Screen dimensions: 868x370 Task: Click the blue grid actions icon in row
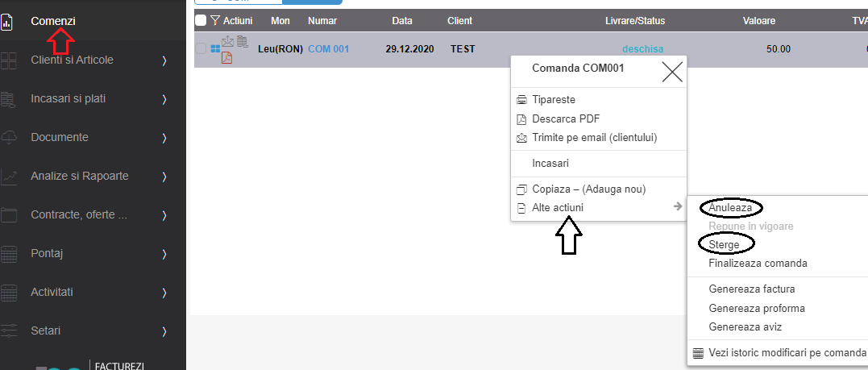click(x=215, y=49)
